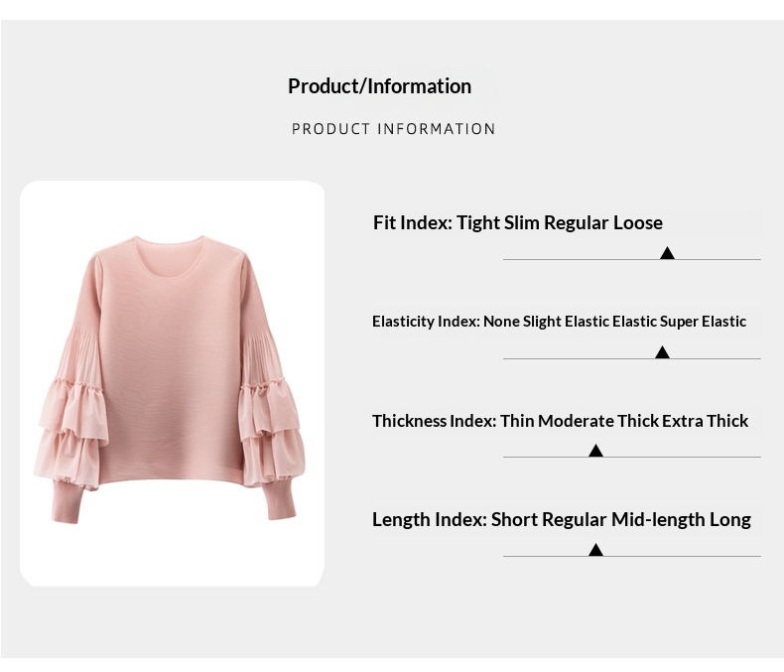
Task: Pick "Thin" in the Thickness Index
Action: (x=517, y=421)
